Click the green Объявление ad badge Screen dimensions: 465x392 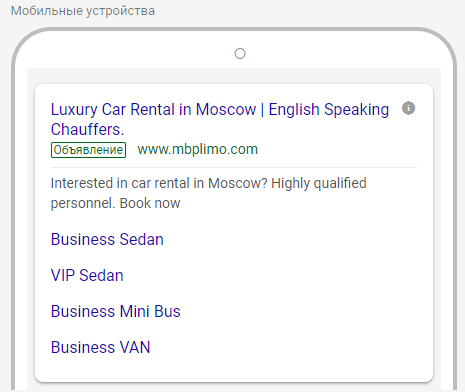[x=88, y=150]
